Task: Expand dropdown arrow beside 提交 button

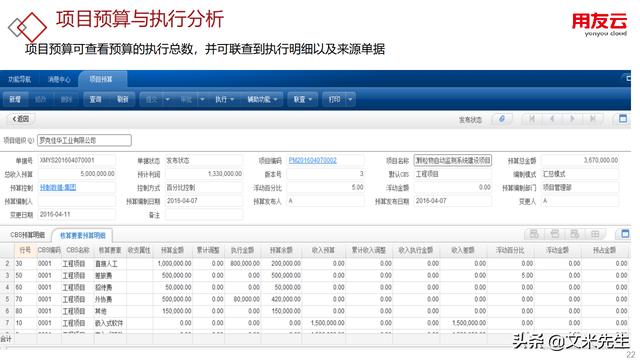Action: (167, 99)
